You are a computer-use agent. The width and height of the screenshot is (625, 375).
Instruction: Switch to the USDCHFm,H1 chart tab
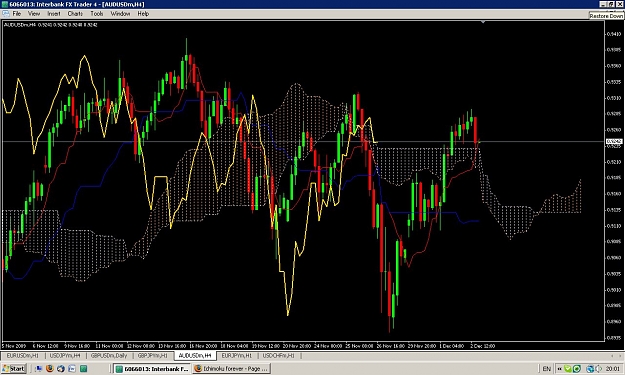coord(279,355)
